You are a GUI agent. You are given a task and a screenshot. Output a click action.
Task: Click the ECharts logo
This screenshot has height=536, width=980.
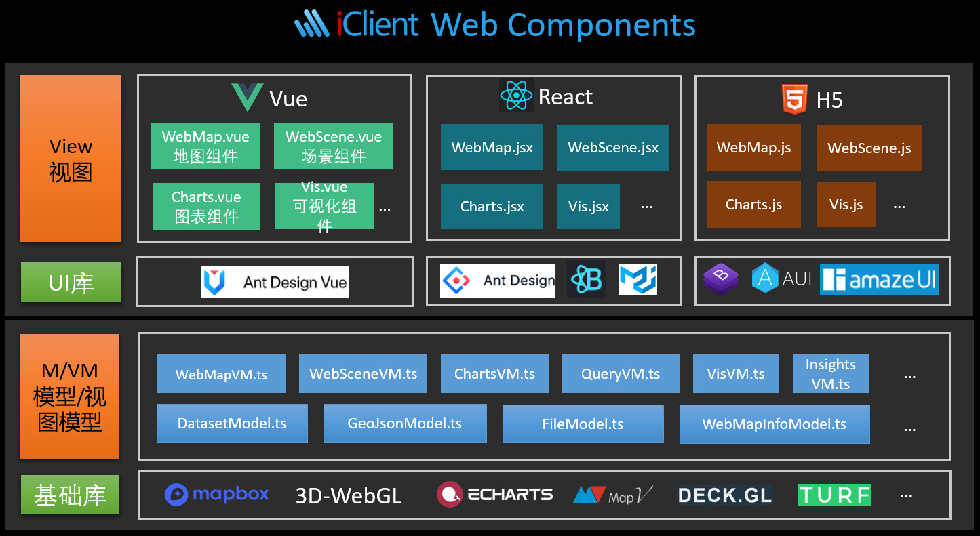click(x=495, y=495)
